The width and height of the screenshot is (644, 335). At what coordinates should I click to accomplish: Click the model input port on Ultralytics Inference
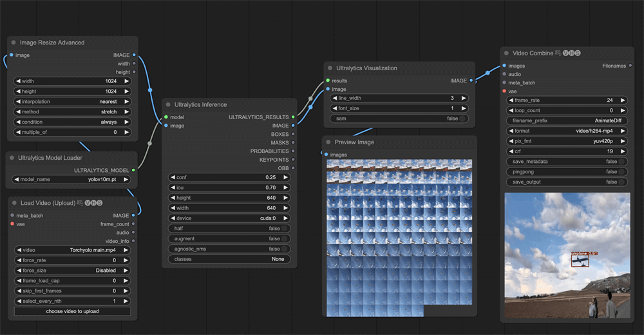pyautogui.click(x=166, y=117)
